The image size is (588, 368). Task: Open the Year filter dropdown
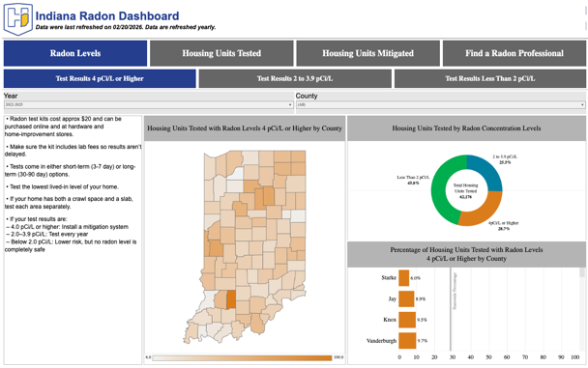tap(149, 105)
